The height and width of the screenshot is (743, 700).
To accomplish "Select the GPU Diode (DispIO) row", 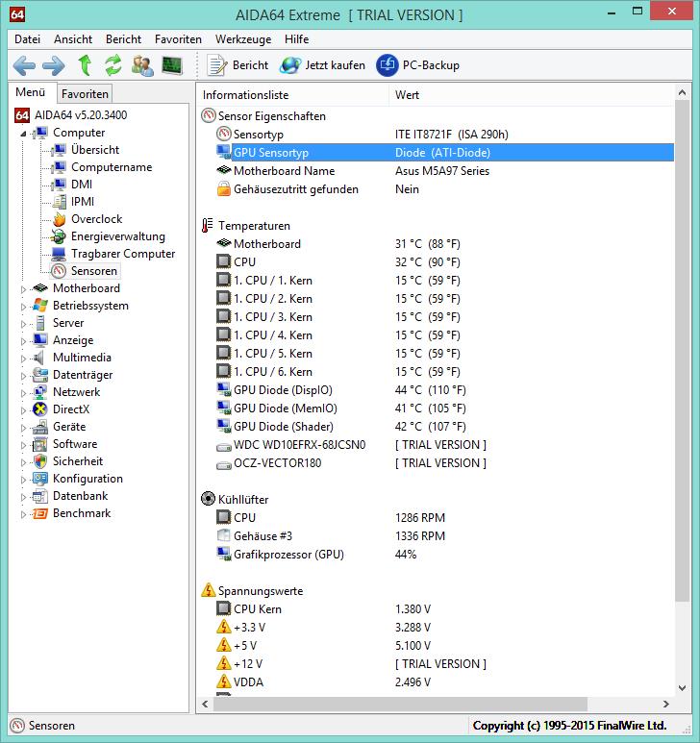I will pyautogui.click(x=444, y=390).
